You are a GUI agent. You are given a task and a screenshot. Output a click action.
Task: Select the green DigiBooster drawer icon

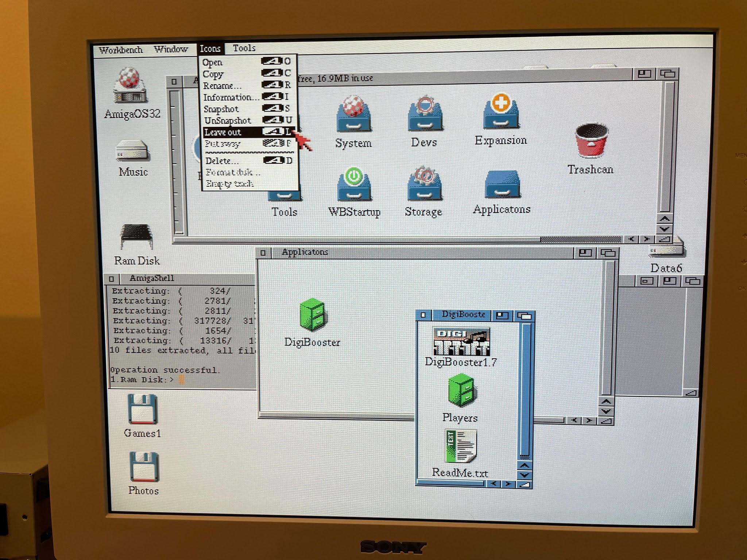click(313, 314)
